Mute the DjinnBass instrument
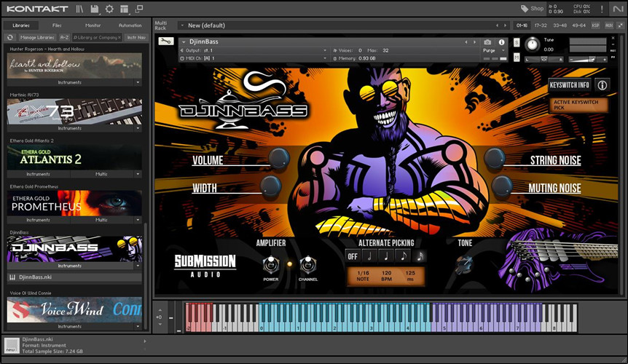Viewport: 628px width, 364px height. pyautogui.click(x=517, y=58)
